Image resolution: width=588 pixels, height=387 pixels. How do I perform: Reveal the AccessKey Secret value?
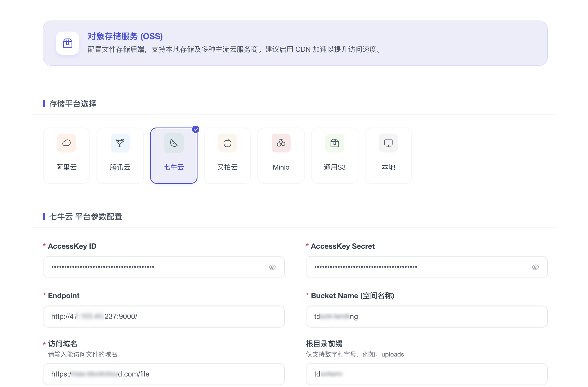point(536,267)
